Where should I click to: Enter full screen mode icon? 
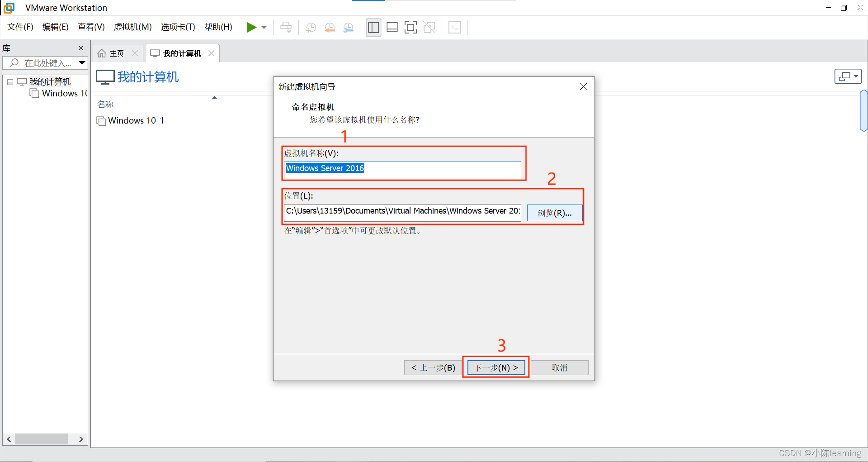410,27
